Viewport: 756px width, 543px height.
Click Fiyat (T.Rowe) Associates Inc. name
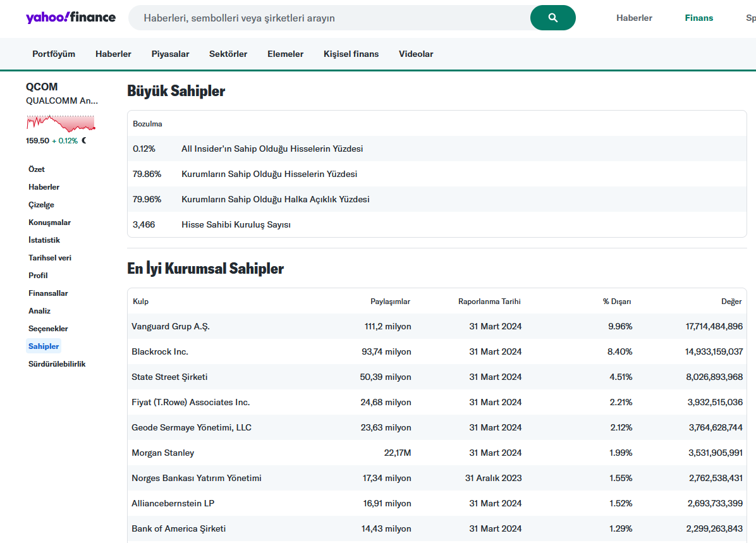click(191, 402)
